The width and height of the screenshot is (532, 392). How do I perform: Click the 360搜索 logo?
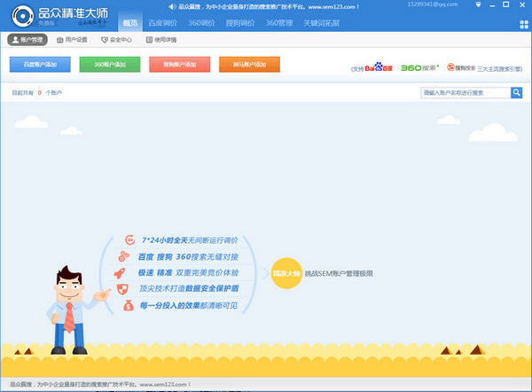419,67
